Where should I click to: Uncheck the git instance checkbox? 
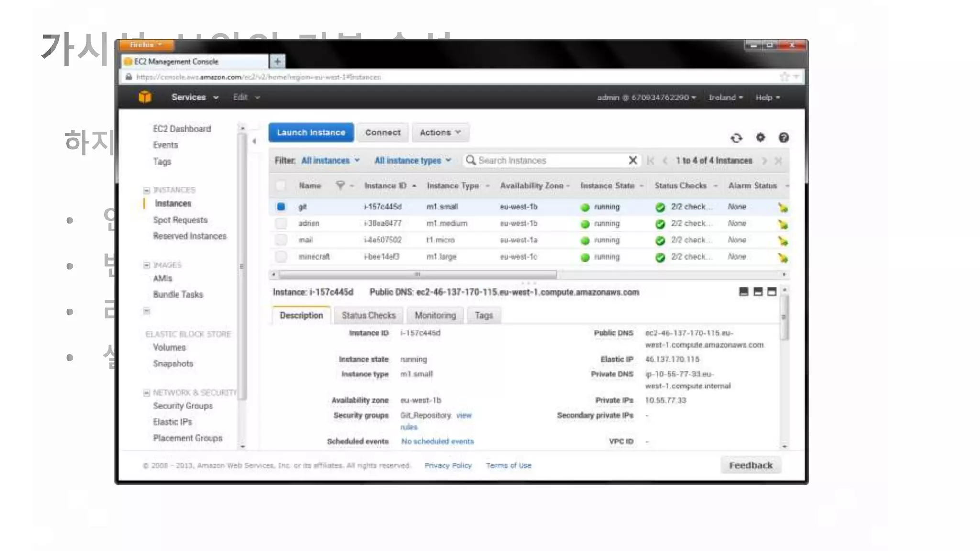[x=281, y=207]
